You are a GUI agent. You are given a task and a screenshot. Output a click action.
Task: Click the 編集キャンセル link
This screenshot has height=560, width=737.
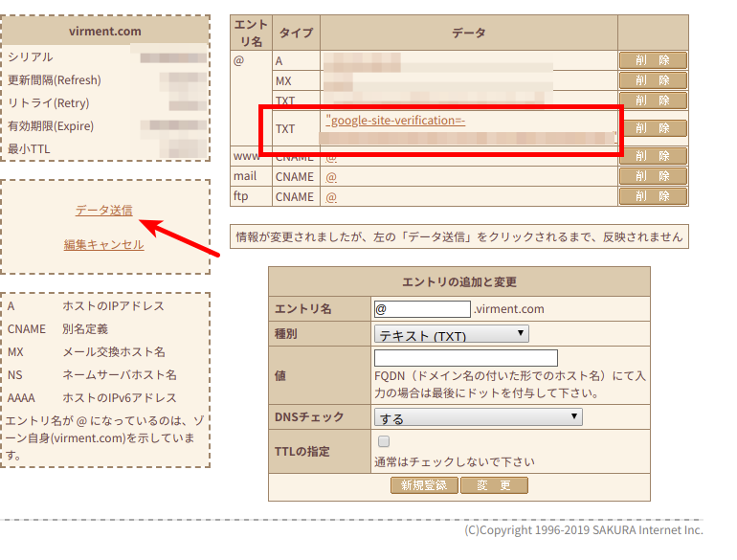103,244
